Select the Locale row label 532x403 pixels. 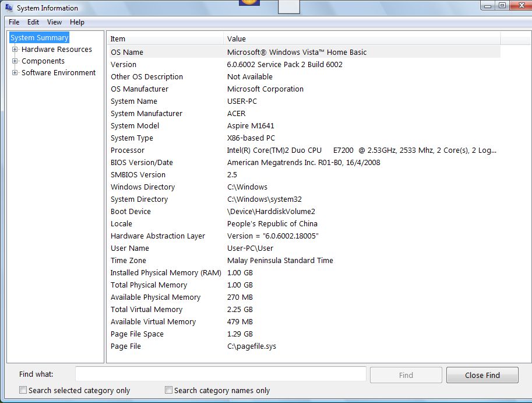point(121,223)
